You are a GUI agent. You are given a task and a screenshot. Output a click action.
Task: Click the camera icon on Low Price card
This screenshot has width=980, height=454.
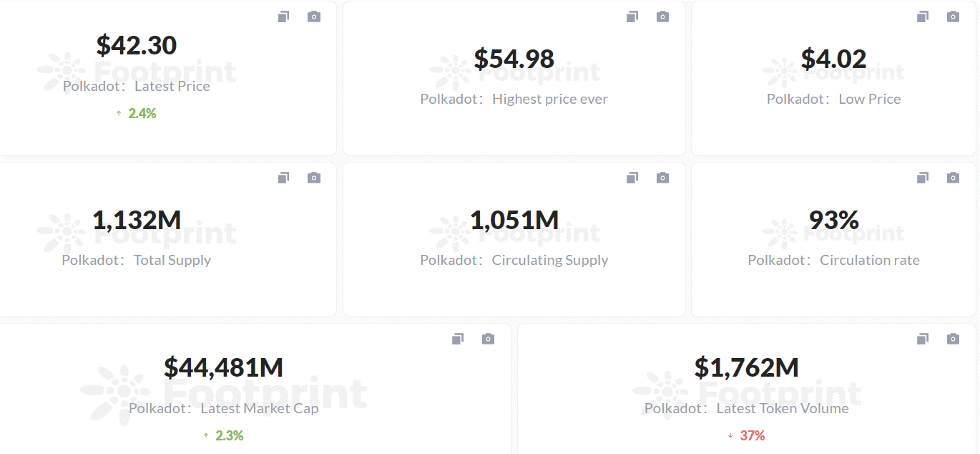[953, 16]
